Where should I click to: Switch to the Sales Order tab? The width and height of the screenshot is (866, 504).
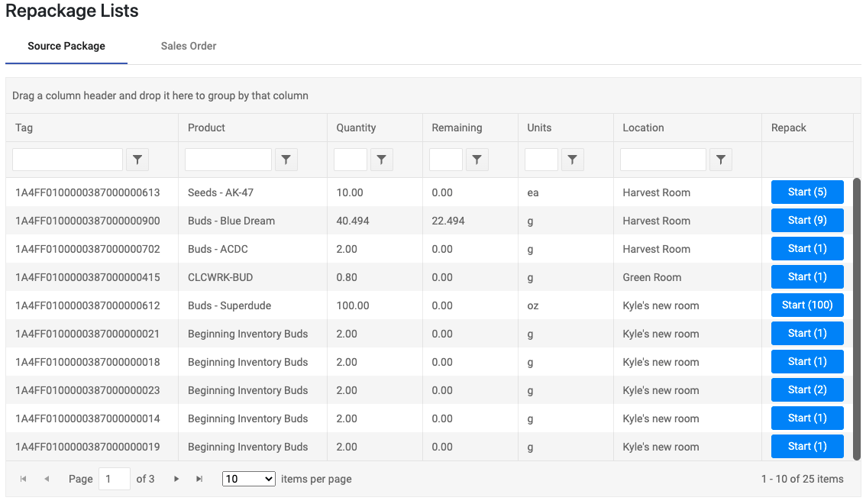click(189, 47)
